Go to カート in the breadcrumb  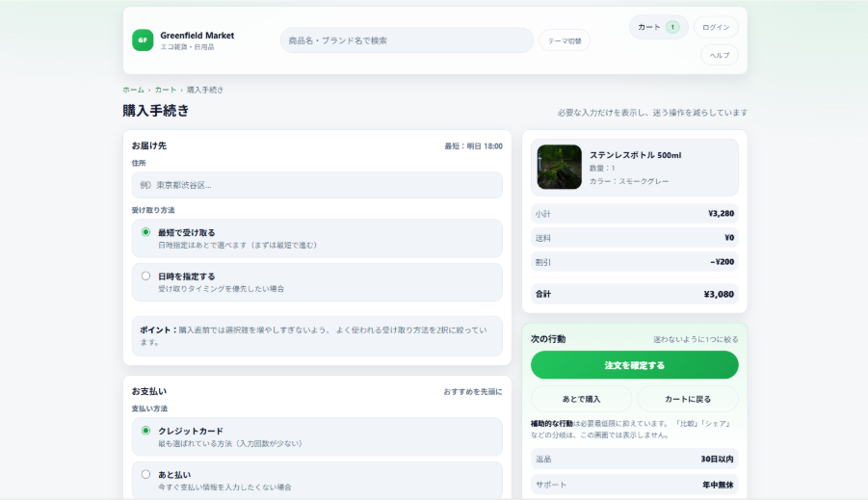[x=166, y=90]
